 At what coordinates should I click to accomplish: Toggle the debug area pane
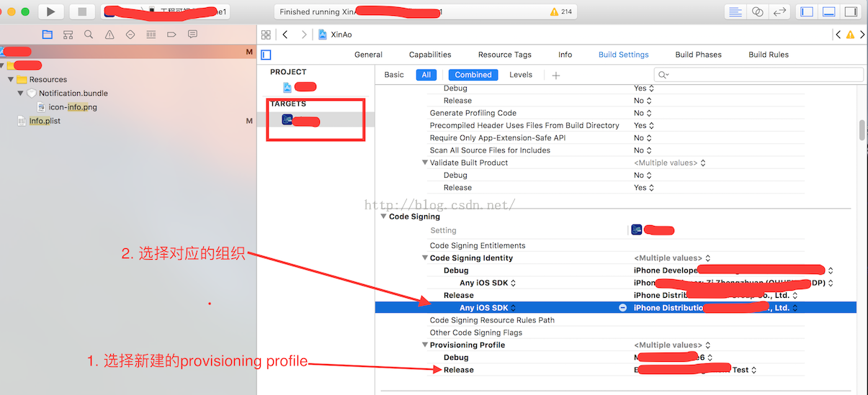829,12
